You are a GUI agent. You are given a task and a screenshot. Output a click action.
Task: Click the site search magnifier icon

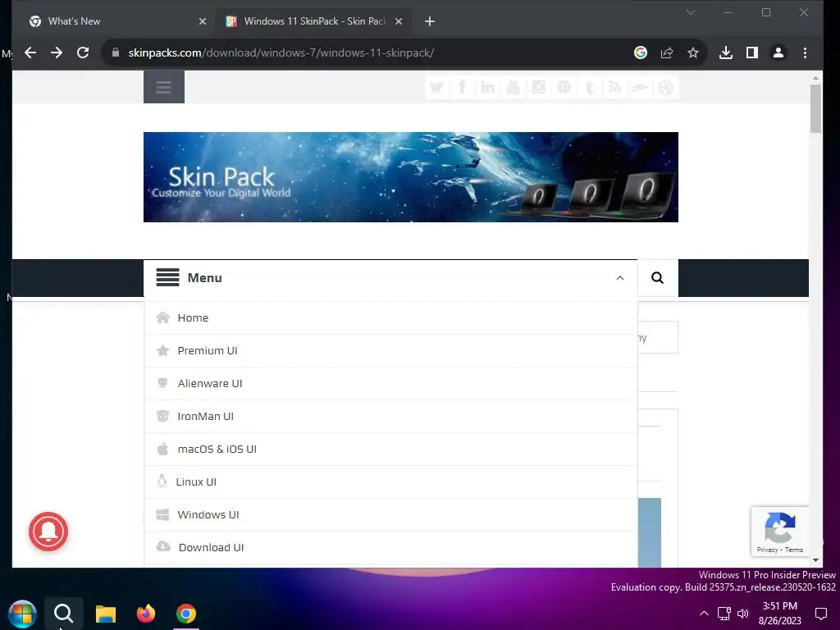point(657,277)
